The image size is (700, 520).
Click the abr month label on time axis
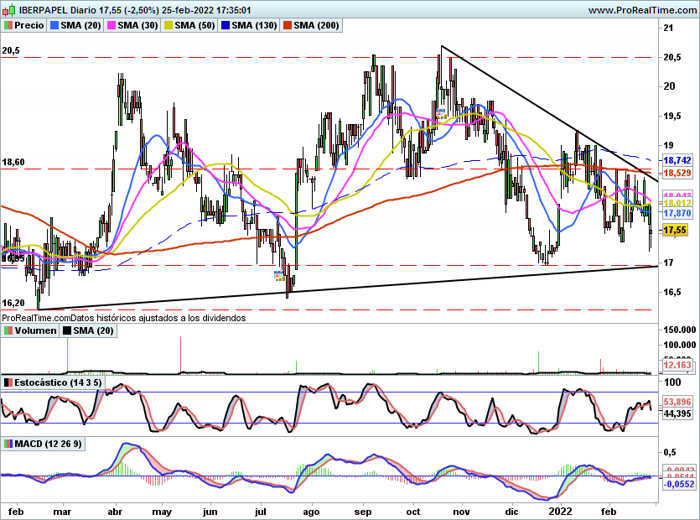click(115, 512)
